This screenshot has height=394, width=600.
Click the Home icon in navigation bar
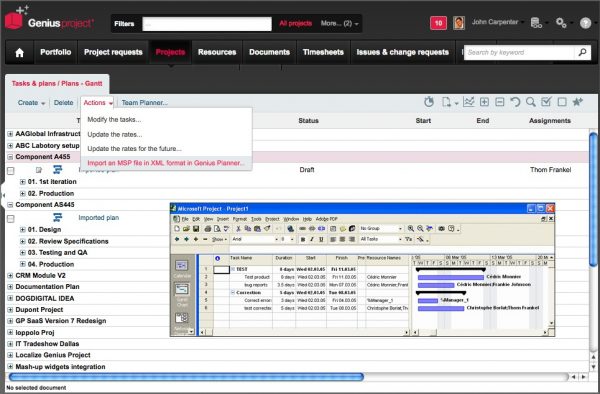tap(20, 52)
